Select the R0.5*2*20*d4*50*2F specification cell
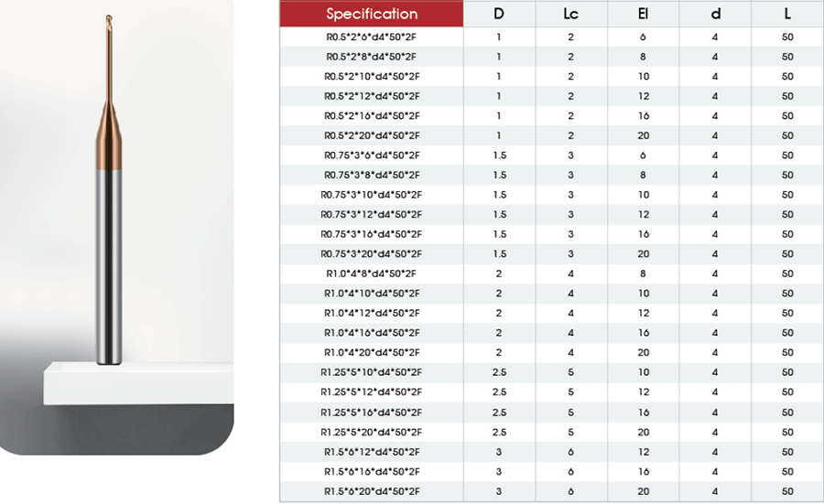824x504 pixels. tap(372, 135)
